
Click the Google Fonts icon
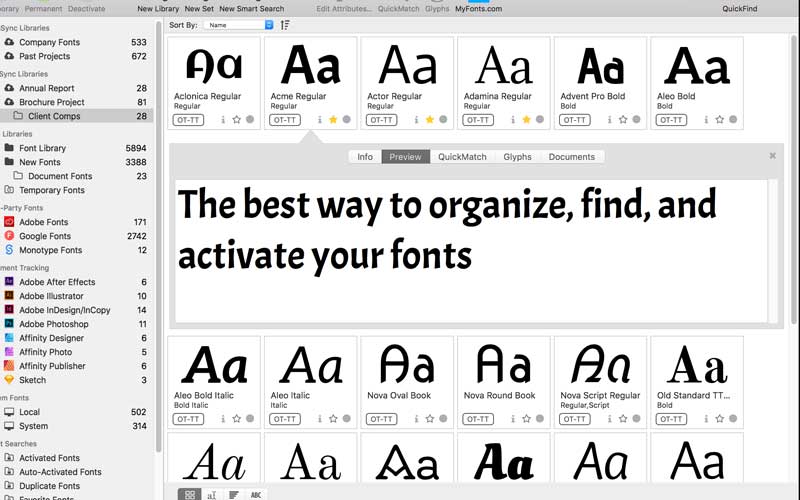point(9,236)
